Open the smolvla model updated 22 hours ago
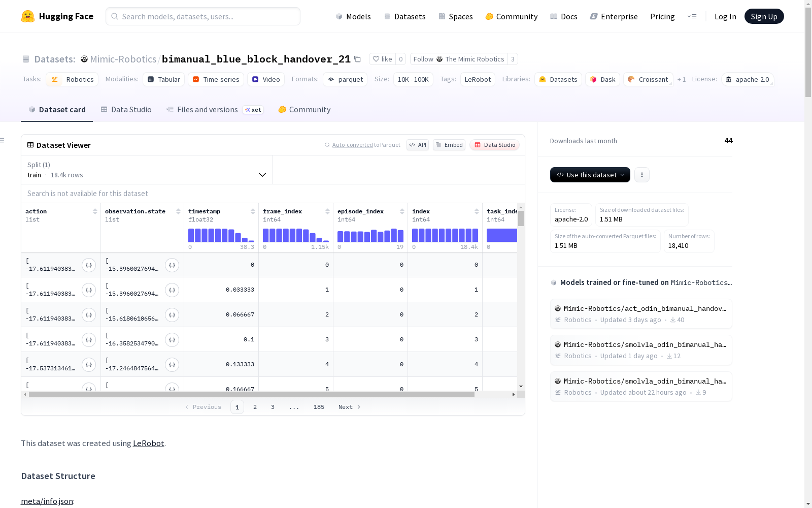Image resolution: width=812 pixels, height=508 pixels. point(641,387)
